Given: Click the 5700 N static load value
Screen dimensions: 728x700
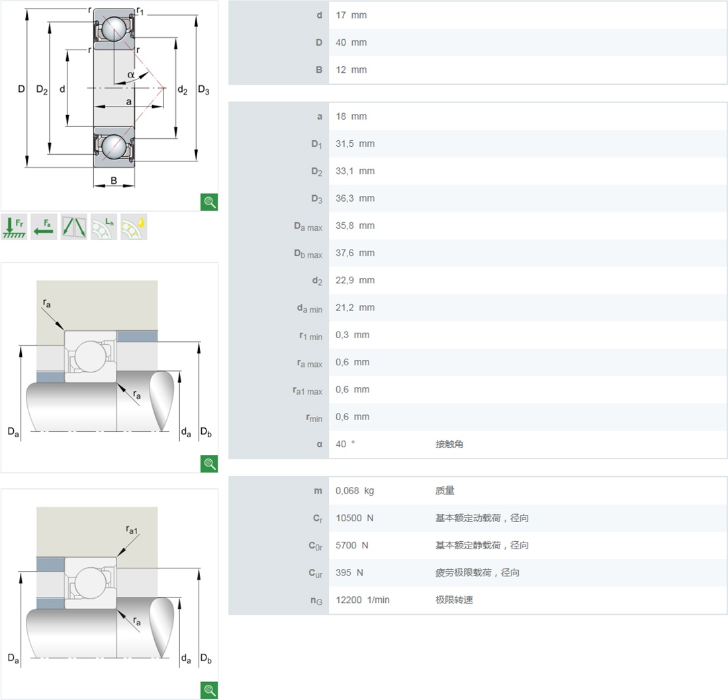Looking at the screenshot, I should (x=351, y=545).
